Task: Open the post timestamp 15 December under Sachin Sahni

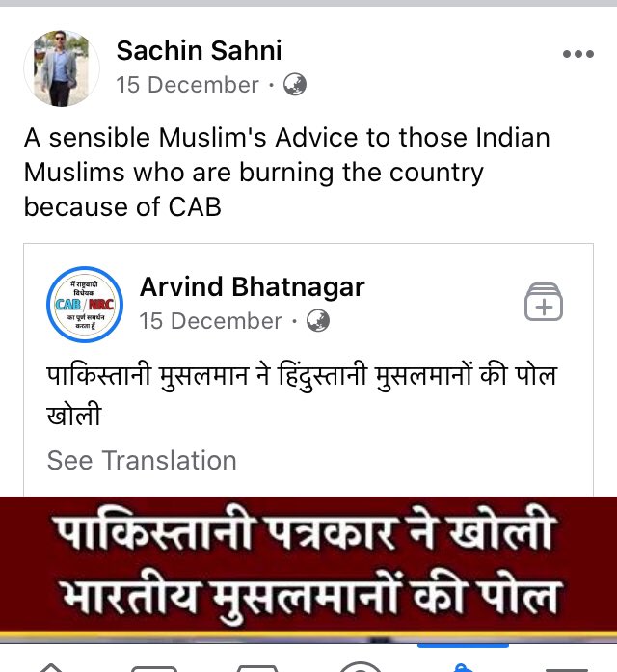Action: click(187, 85)
